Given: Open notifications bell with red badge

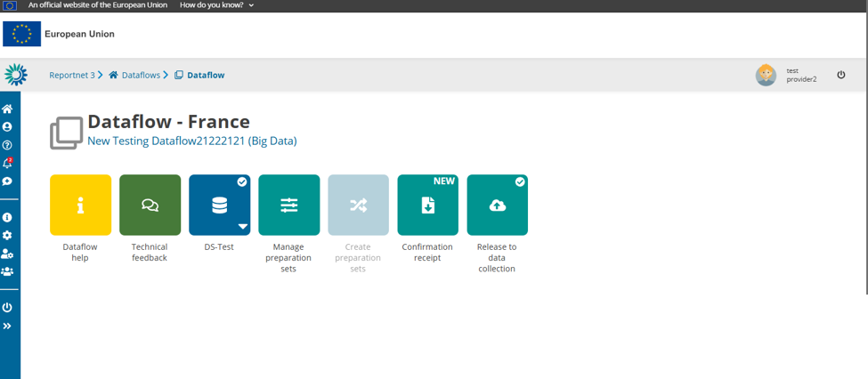Looking at the screenshot, I should (x=7, y=163).
